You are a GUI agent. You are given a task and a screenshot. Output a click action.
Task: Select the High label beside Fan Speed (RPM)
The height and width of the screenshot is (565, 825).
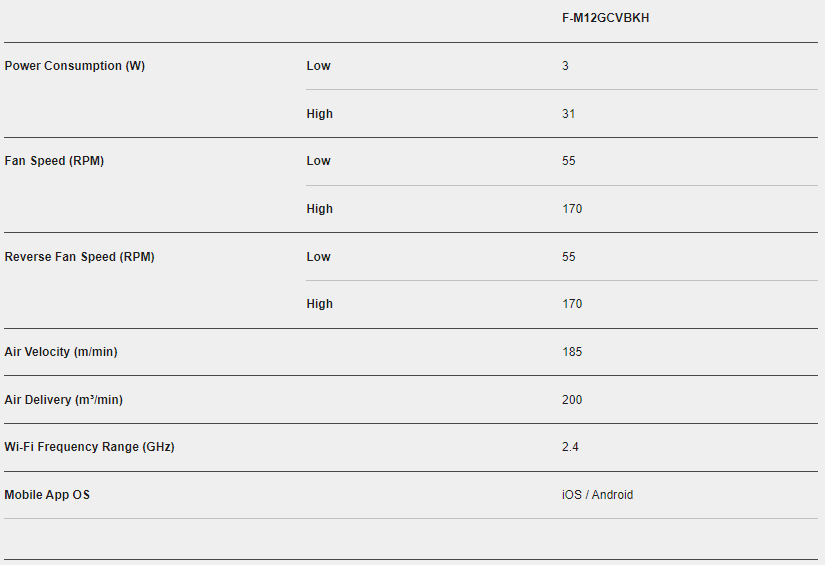click(x=319, y=209)
